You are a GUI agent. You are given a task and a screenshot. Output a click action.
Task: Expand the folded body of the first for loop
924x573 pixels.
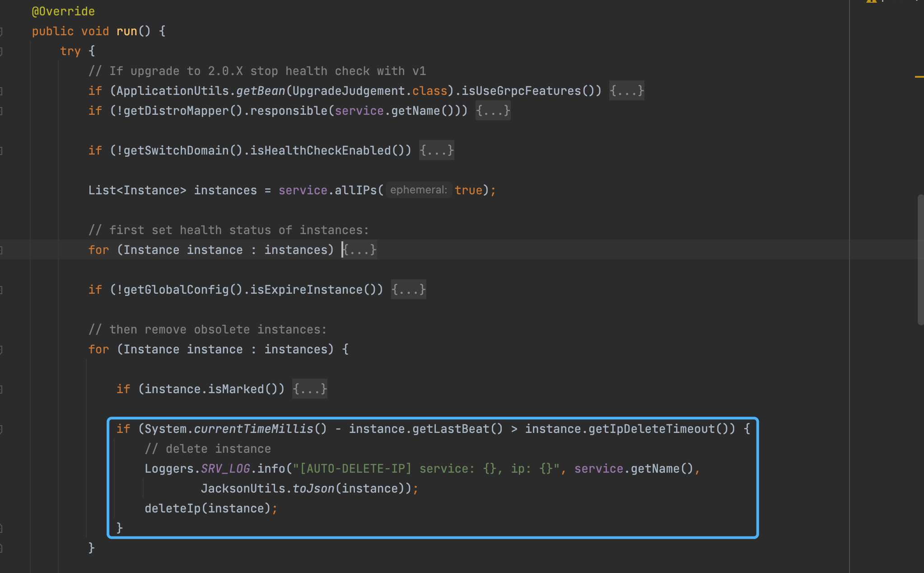359,250
